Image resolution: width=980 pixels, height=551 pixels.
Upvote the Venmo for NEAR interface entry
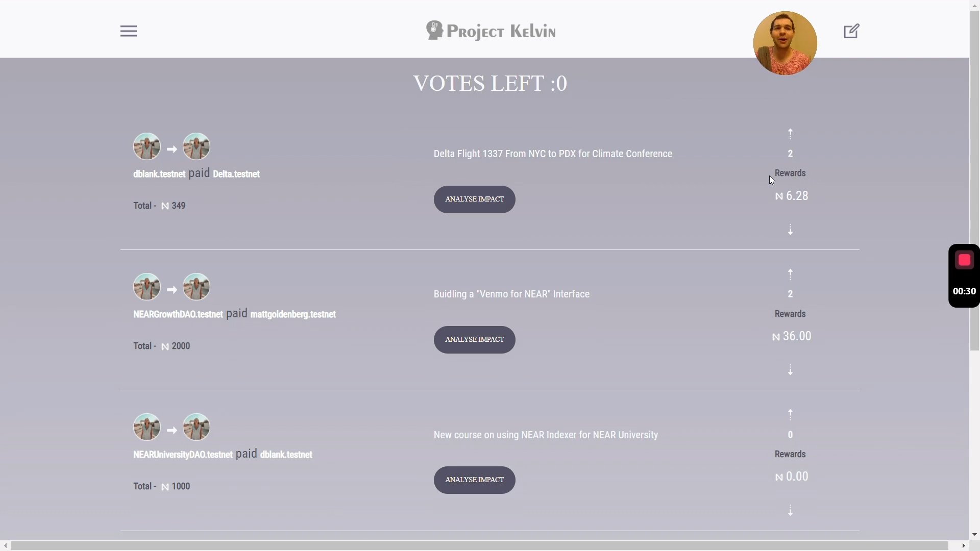click(x=790, y=274)
